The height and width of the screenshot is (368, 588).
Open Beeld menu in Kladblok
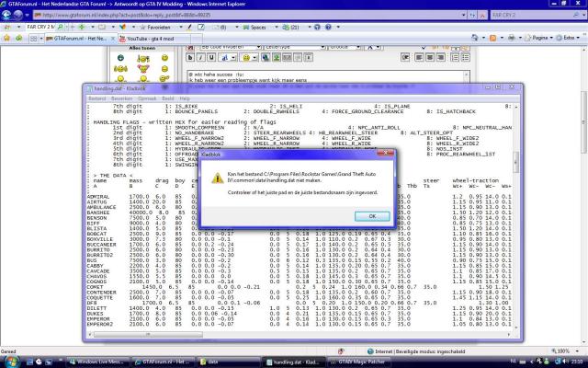(x=167, y=98)
